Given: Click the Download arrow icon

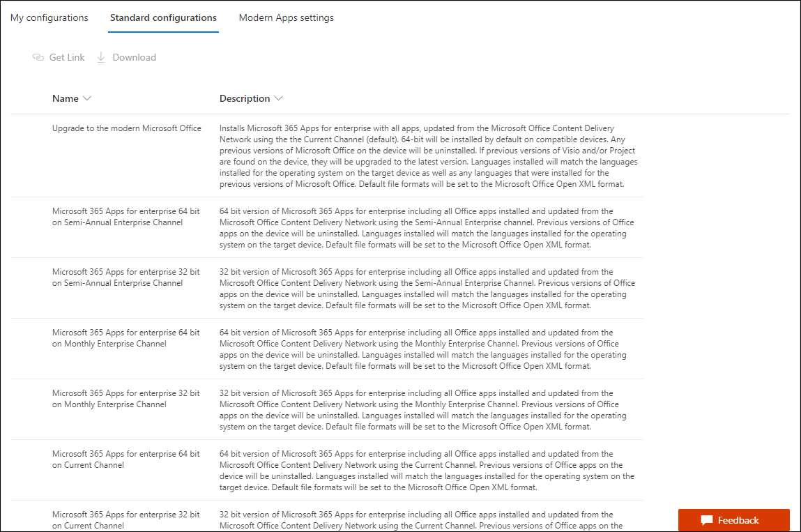Looking at the screenshot, I should coord(101,57).
